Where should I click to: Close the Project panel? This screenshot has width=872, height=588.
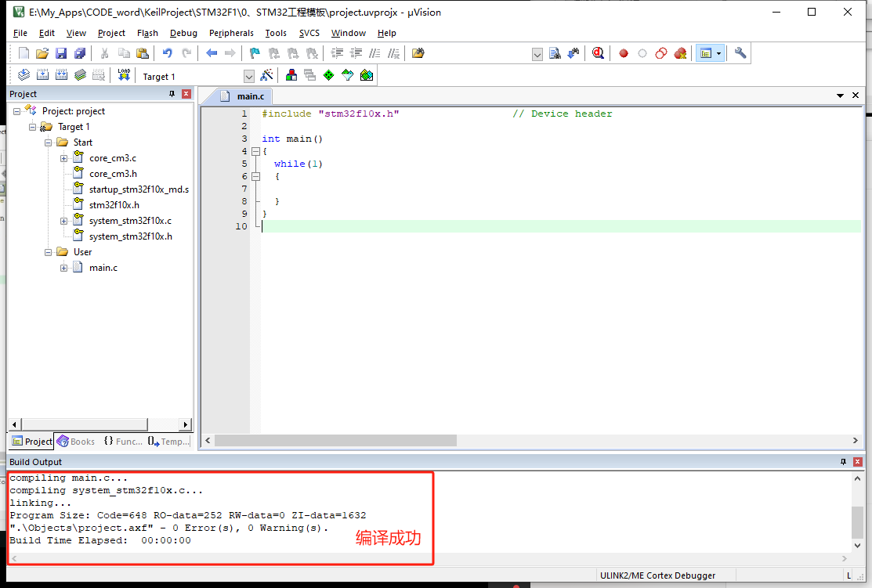[186, 94]
